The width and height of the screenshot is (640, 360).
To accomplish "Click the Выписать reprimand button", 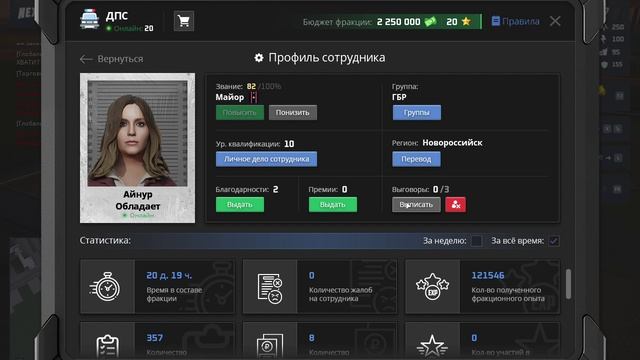I will [x=416, y=204].
